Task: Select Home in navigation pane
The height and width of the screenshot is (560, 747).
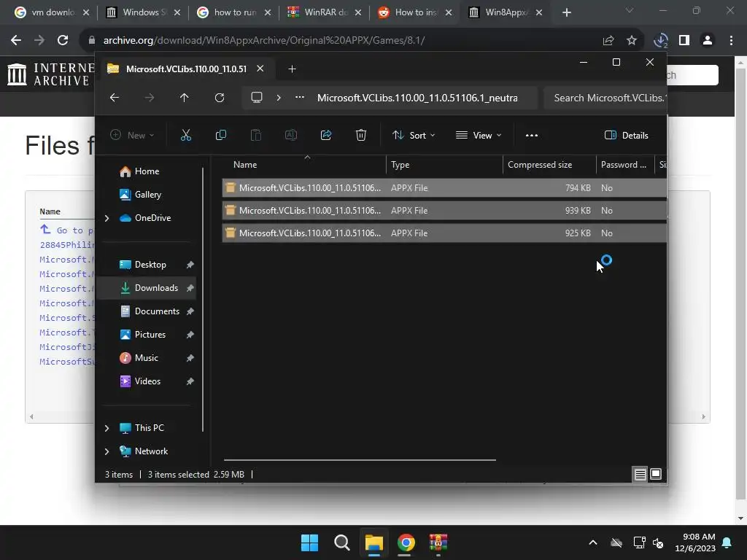Action: click(147, 171)
